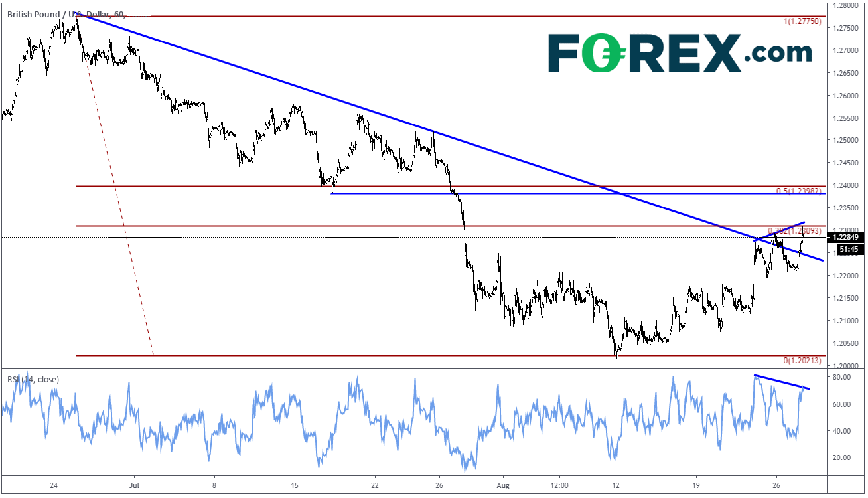
Task: Click the 51:45 bar countdown tag
Action: coord(850,249)
